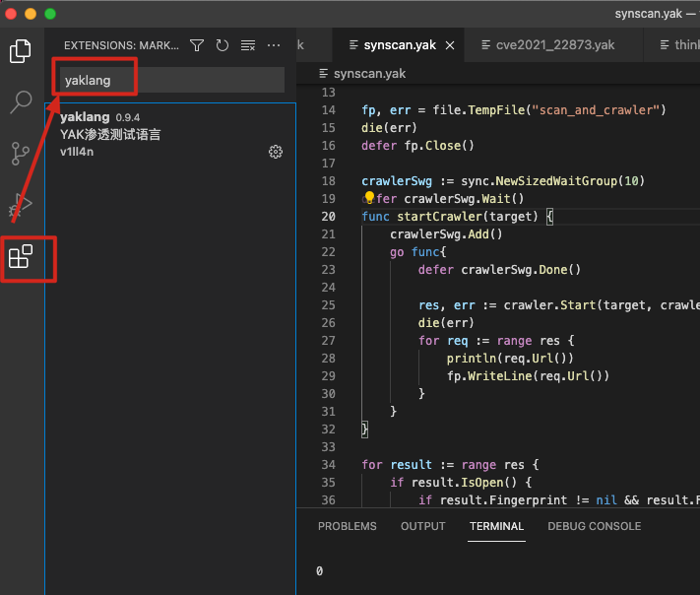Image resolution: width=700 pixels, height=595 pixels.
Task: Open the extensions More Actions menu
Action: click(x=274, y=45)
